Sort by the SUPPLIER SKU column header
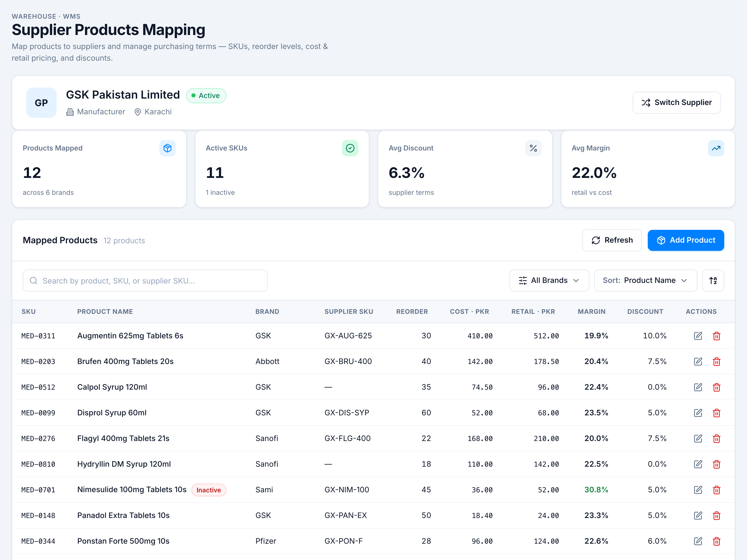The height and width of the screenshot is (560, 747). coord(349,311)
